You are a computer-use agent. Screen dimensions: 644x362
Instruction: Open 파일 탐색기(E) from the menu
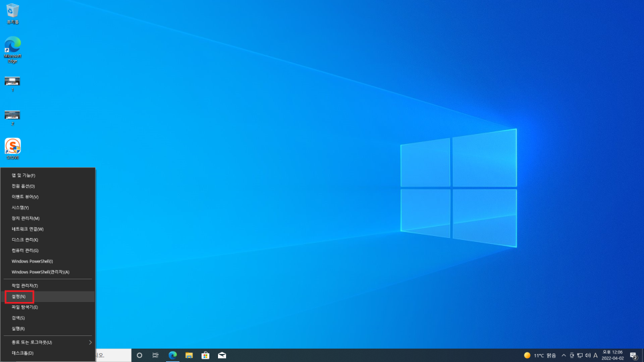[47, 307]
